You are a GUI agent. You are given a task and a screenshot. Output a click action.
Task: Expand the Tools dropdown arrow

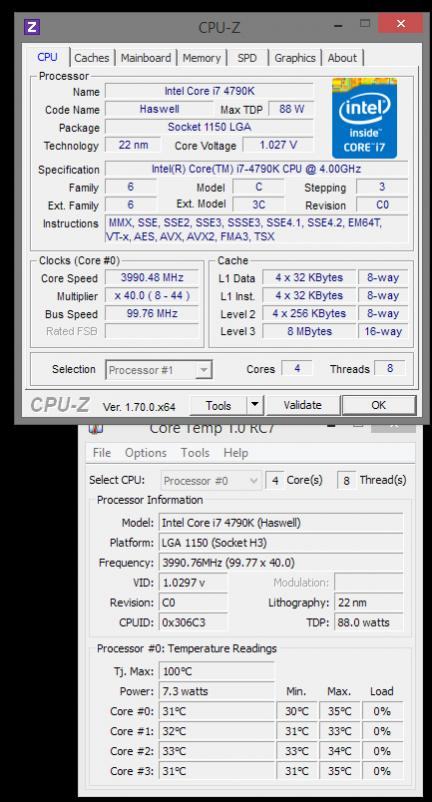click(x=255, y=406)
